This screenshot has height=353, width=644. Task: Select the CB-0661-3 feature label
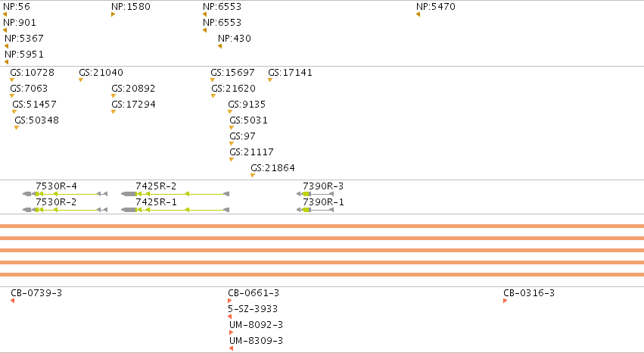(x=254, y=293)
